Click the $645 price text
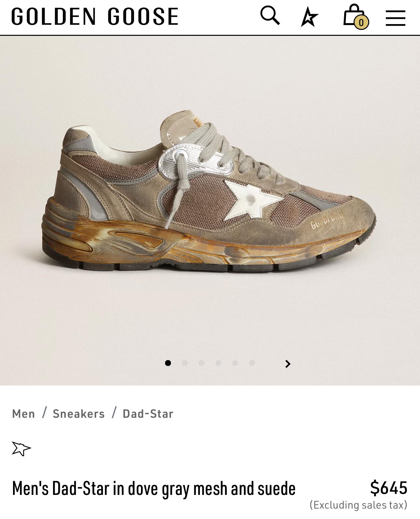This screenshot has height=519, width=420. click(x=389, y=488)
